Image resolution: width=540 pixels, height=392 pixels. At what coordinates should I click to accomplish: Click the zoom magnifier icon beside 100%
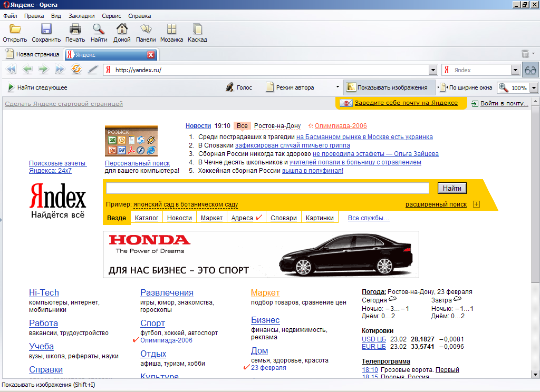click(x=504, y=87)
